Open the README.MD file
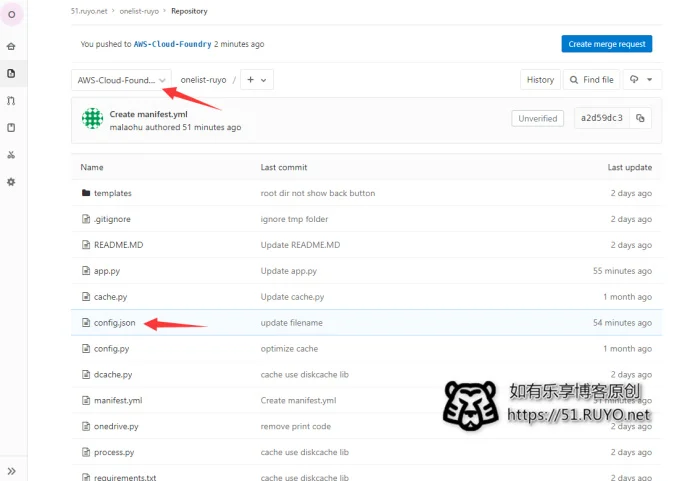The image size is (690, 481). tap(118, 245)
